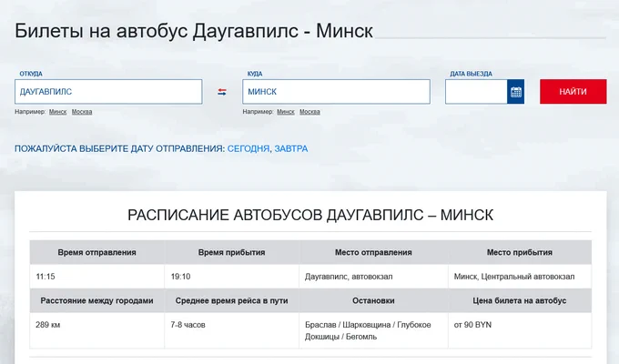Swap departure and destination cities icon
Screen dimensions: 619x364
(x=222, y=92)
